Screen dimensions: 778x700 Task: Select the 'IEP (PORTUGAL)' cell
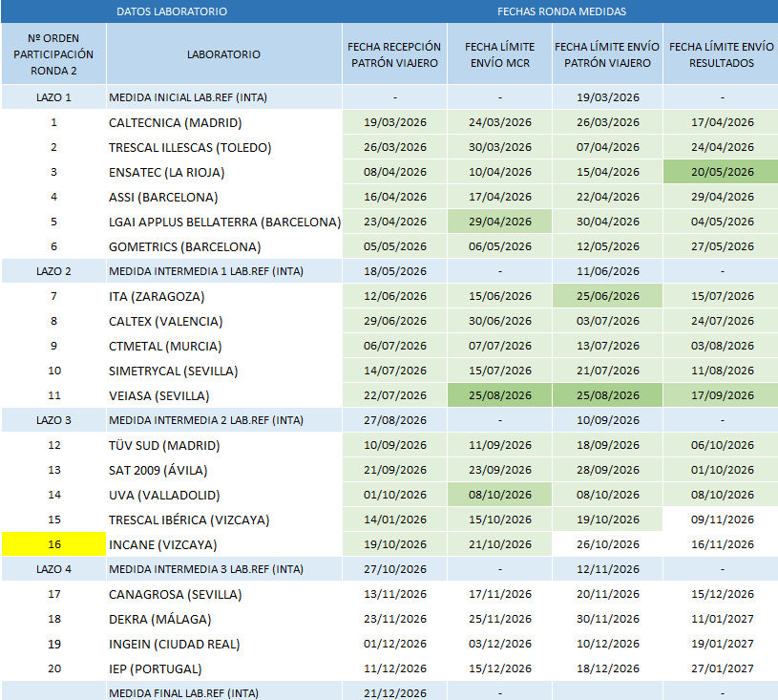point(223,668)
